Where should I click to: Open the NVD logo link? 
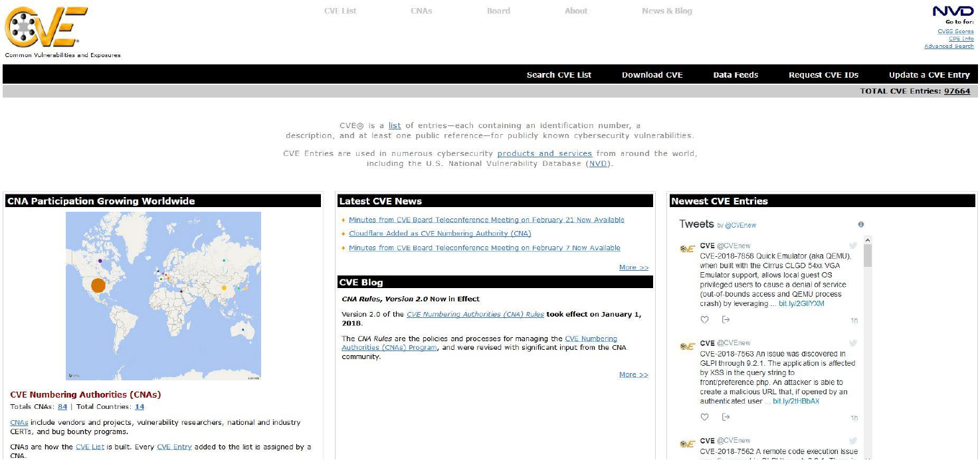point(953,11)
